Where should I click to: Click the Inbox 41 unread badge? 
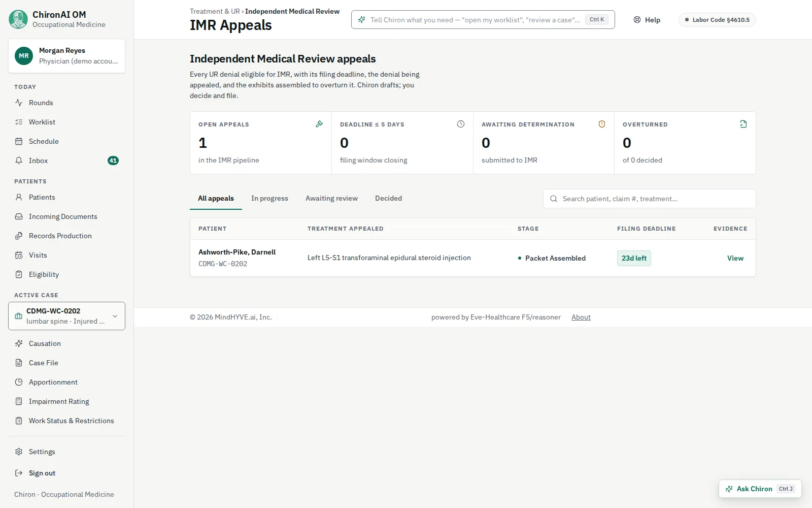tap(113, 161)
